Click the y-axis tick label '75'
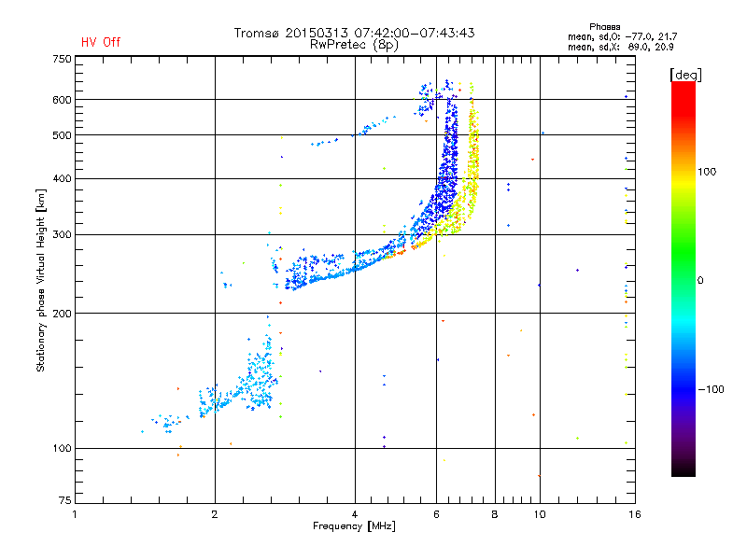 pos(65,500)
